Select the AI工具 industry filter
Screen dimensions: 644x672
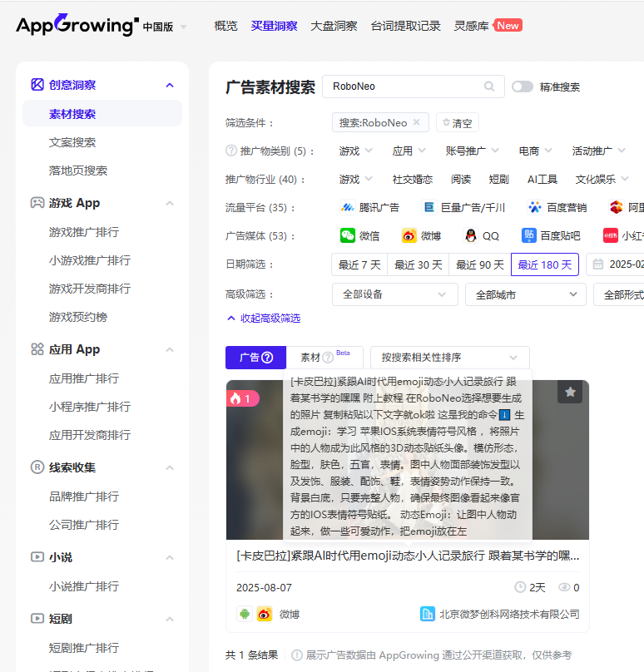542,179
